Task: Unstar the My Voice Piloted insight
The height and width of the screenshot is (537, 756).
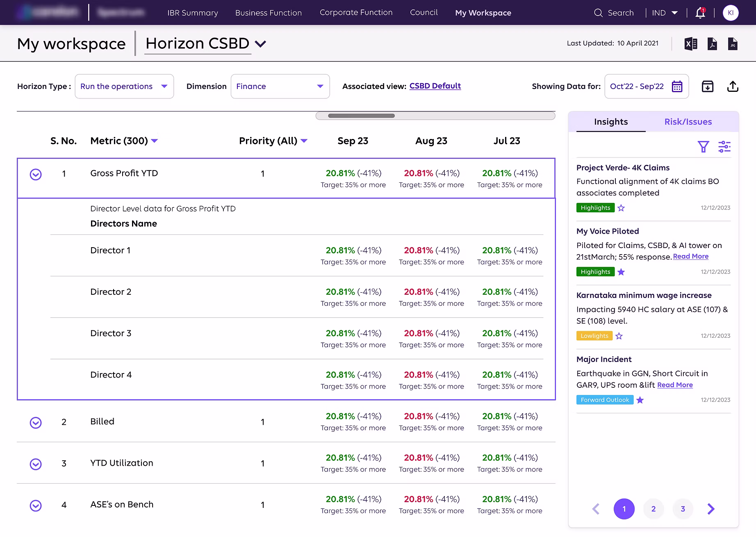Action: click(x=621, y=272)
